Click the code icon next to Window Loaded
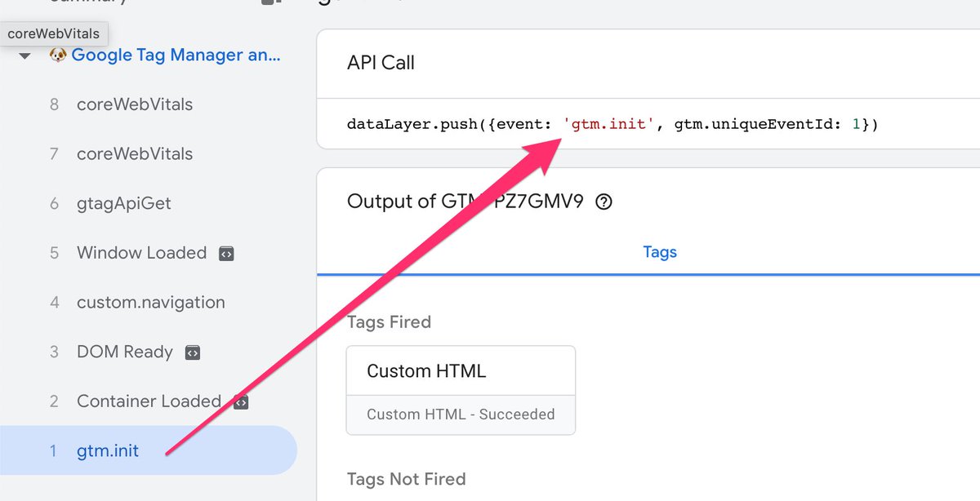Image resolution: width=980 pixels, height=501 pixels. point(225,253)
